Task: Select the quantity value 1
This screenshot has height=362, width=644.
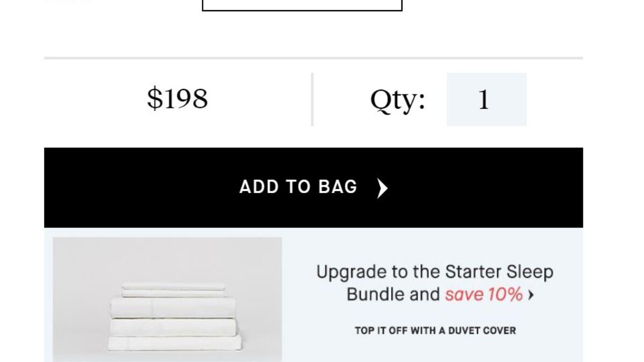Action: pos(484,100)
